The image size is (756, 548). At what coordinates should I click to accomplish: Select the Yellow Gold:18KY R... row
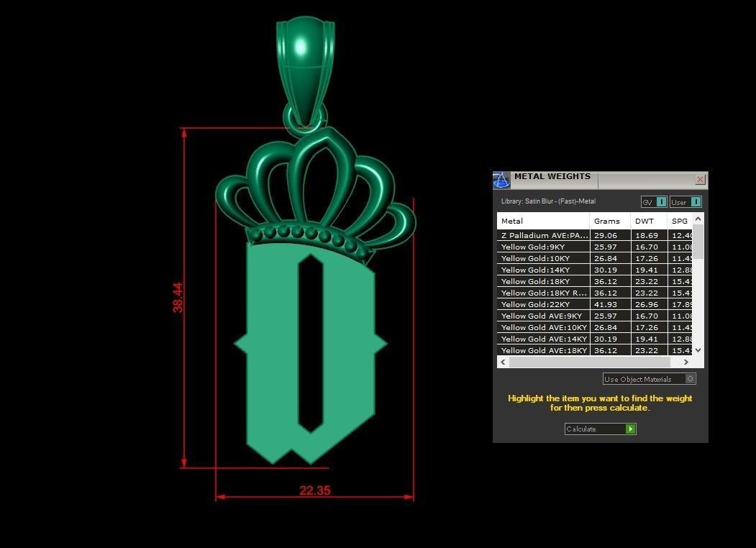pos(596,293)
